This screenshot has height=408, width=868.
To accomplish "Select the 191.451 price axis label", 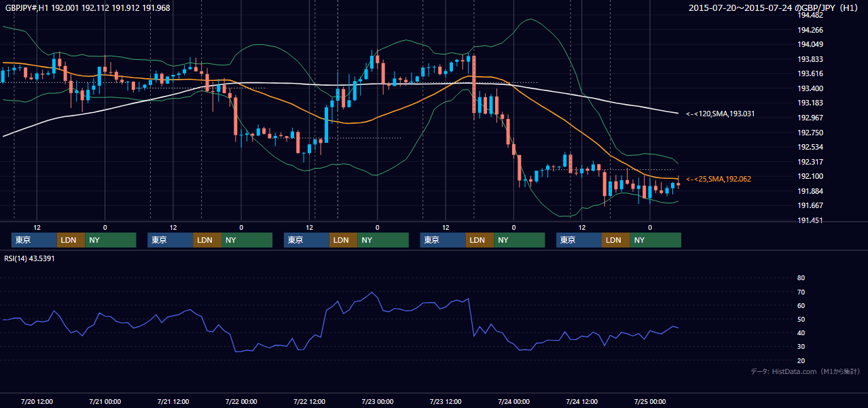I will [x=810, y=220].
